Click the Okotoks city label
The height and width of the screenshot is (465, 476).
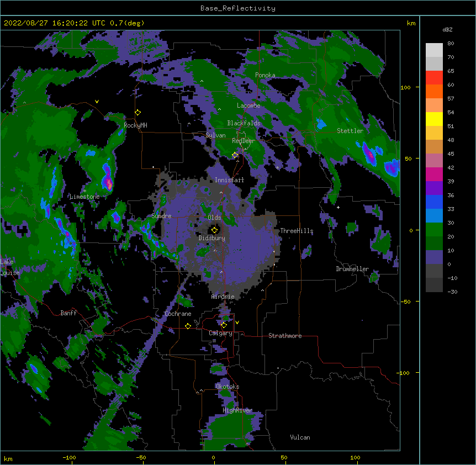tap(228, 387)
